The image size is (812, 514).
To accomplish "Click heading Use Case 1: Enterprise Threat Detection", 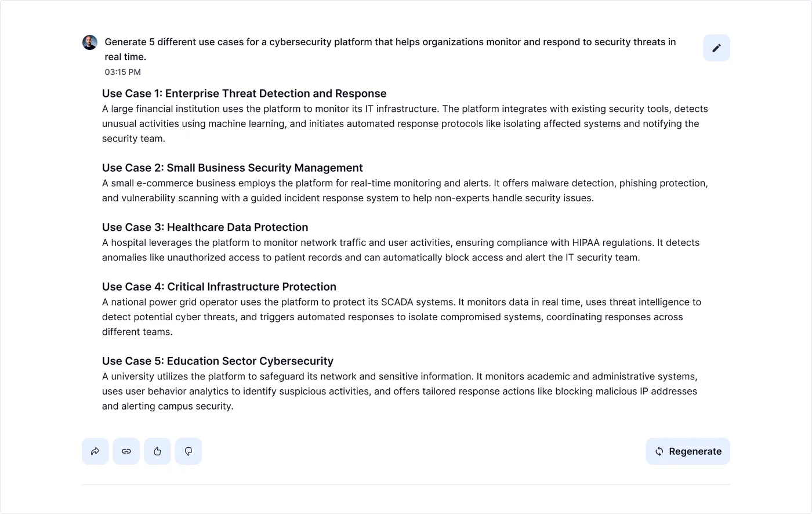I will coord(244,93).
